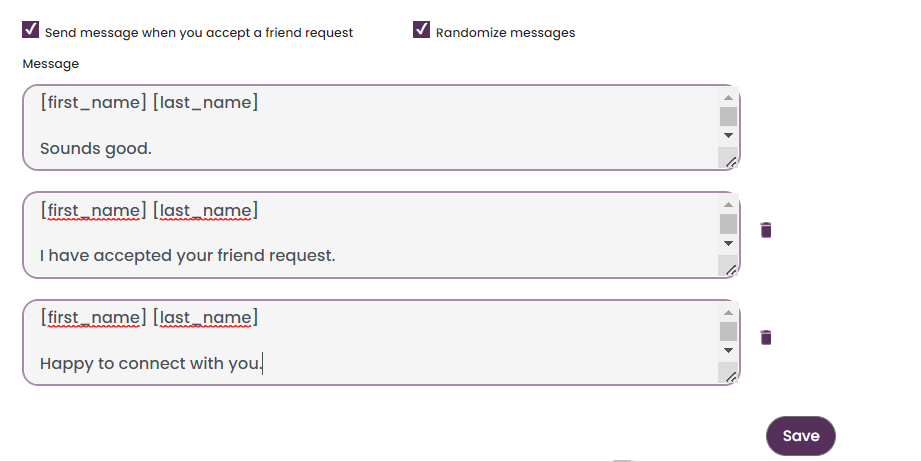The image size is (921, 462).
Task: Click the first textarea's resize grip handle
Action: (x=731, y=162)
